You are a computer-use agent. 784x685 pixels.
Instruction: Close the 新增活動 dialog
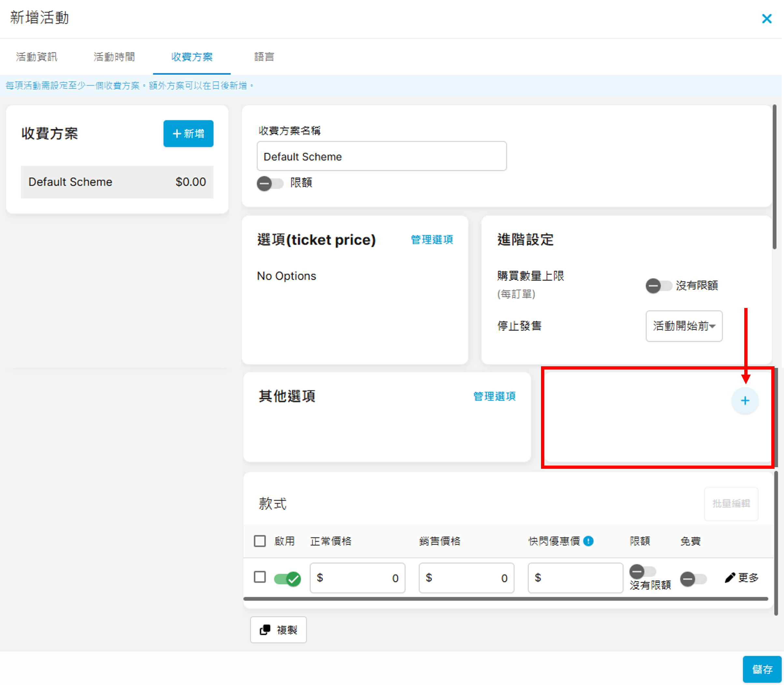point(766,18)
